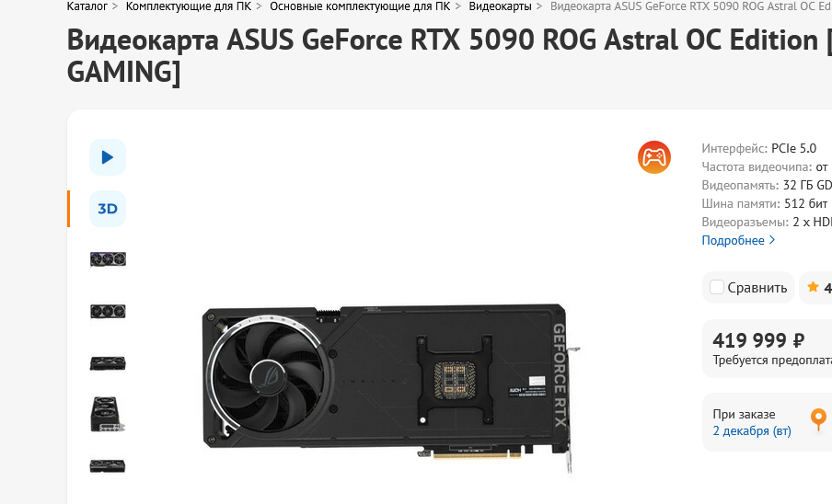The width and height of the screenshot is (832, 504).
Task: Click the 419 999 ₽ price block
Action: pyautogui.click(x=767, y=349)
